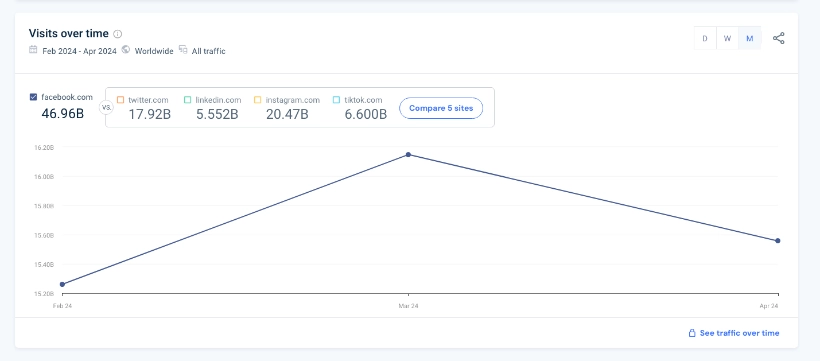Click the lock icon beside See traffic over time
The width and height of the screenshot is (820, 361).
point(692,333)
